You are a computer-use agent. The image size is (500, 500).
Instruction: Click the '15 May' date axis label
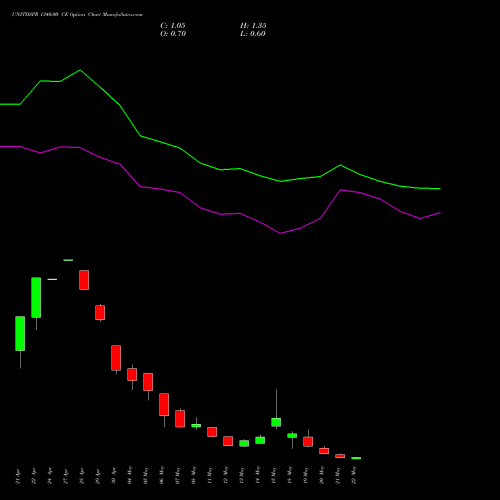click(x=274, y=475)
